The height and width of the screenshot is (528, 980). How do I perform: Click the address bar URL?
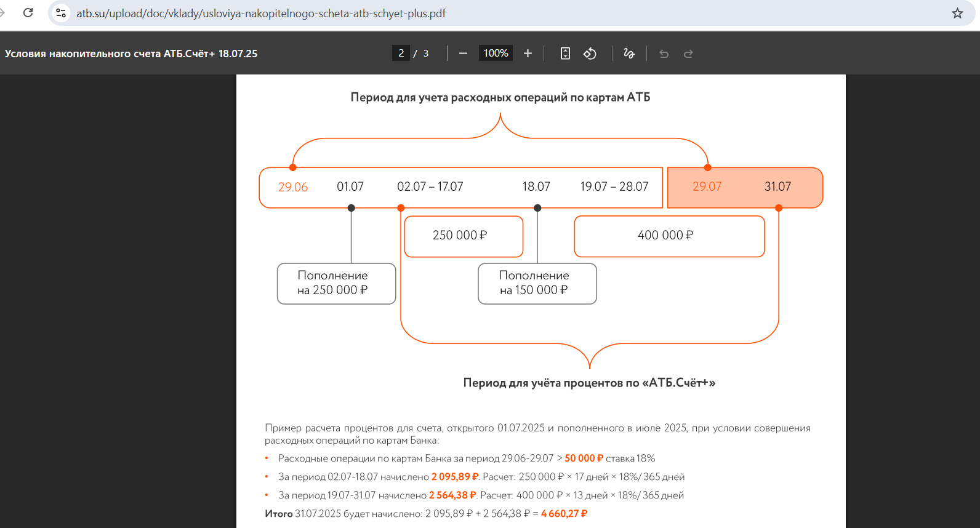point(261,13)
